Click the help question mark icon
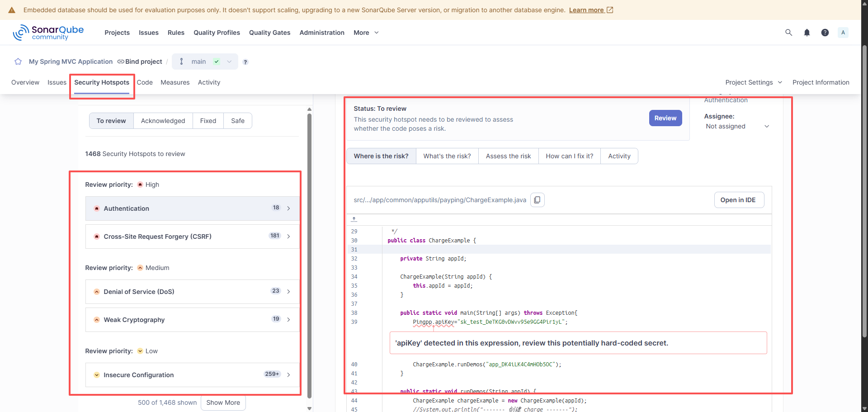The image size is (868, 412). (825, 32)
